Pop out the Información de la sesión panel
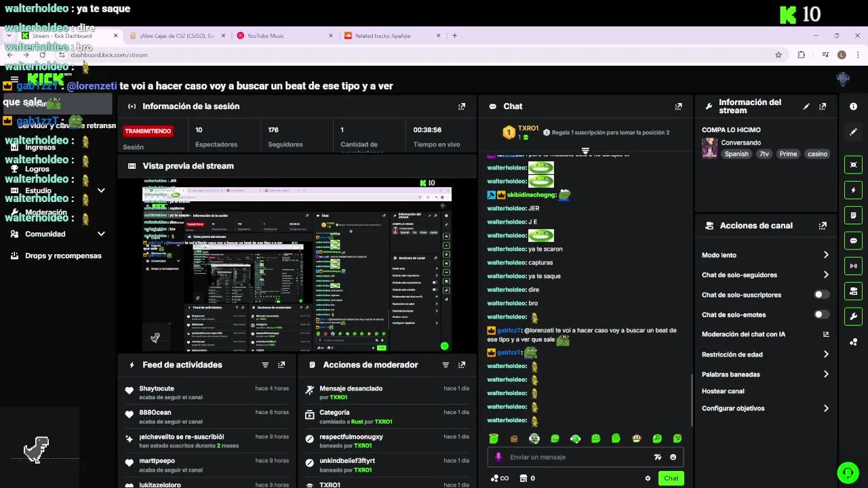The height and width of the screenshot is (488, 868). (x=462, y=106)
